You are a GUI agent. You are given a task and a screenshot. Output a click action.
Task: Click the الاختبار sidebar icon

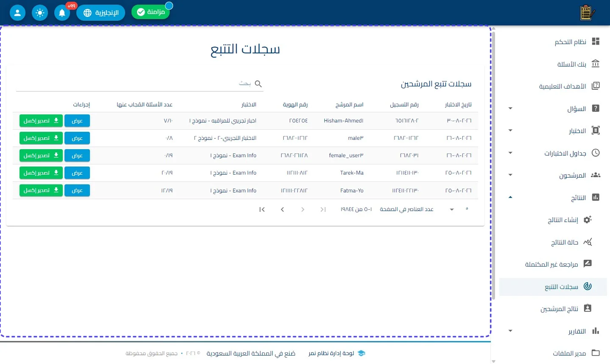596,131
